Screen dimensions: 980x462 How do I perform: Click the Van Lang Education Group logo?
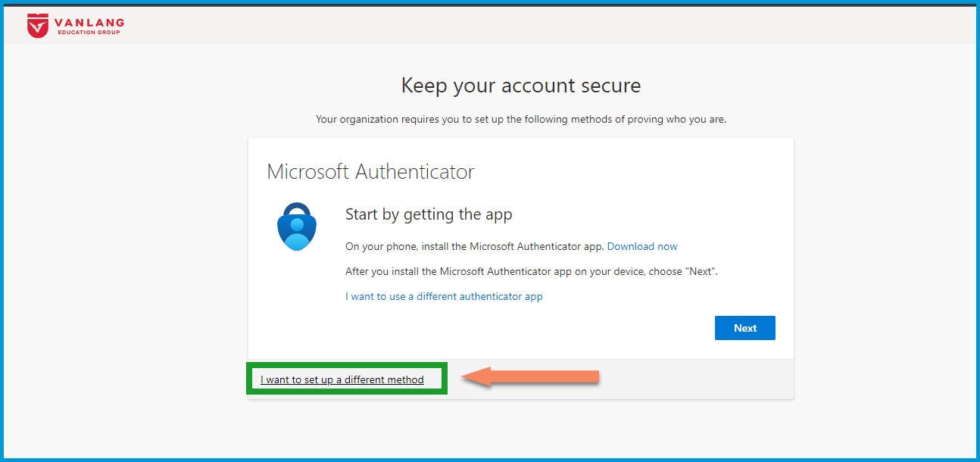[x=74, y=25]
